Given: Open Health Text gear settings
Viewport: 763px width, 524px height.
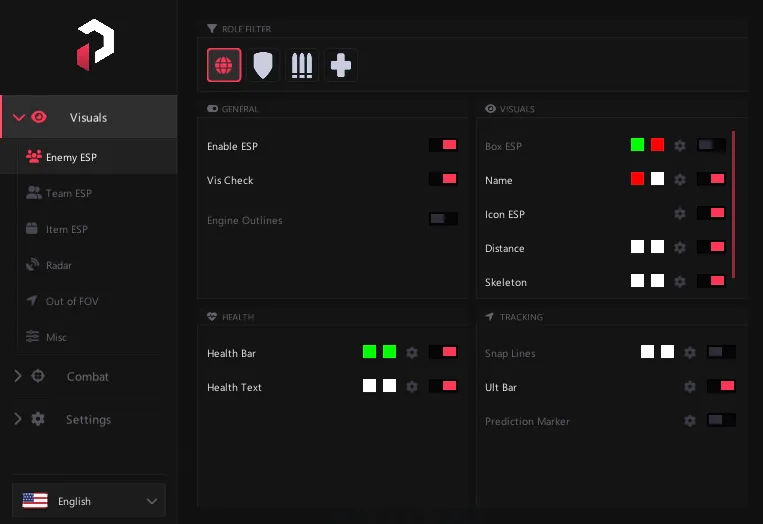Looking at the screenshot, I should (412, 387).
